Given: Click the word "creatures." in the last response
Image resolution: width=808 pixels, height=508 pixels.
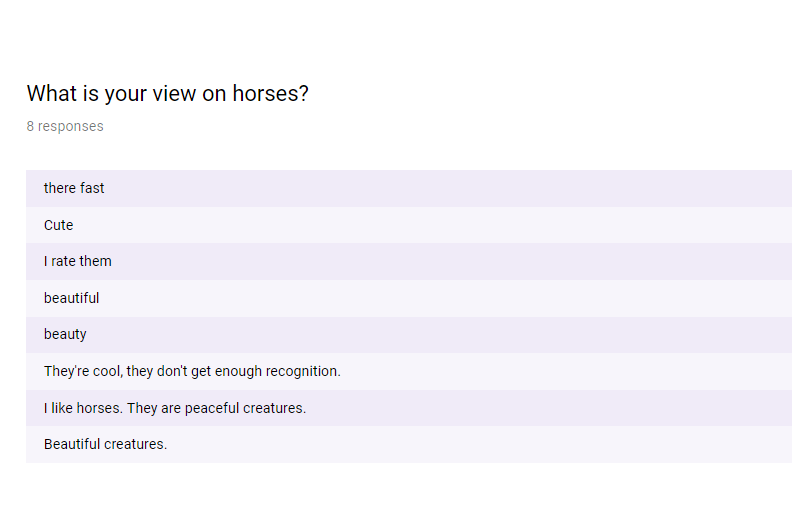Looking at the screenshot, I should (x=135, y=444).
